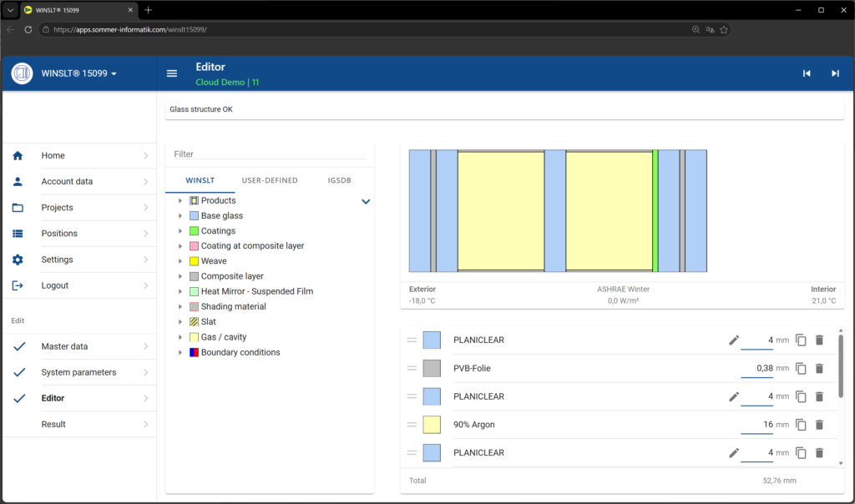855x504 pixels.
Task: Open a new browser tab
Action: point(149,10)
